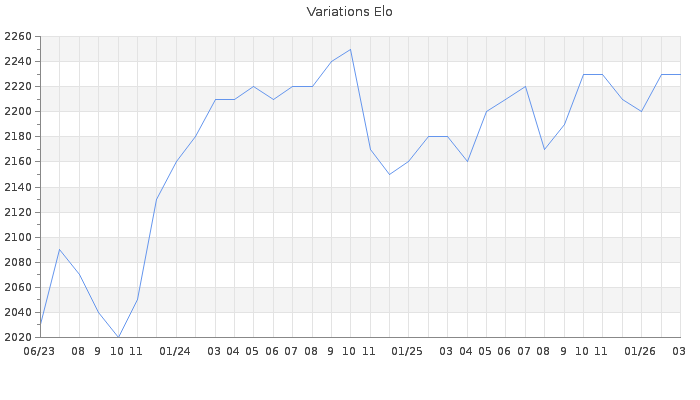Click the 2220 y-axis label
This screenshot has height=400, width=700.
(18, 87)
